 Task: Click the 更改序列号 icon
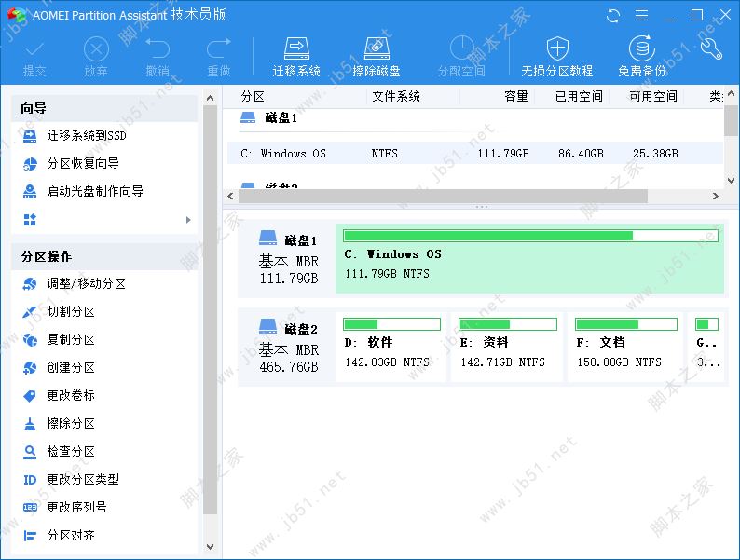[30, 507]
